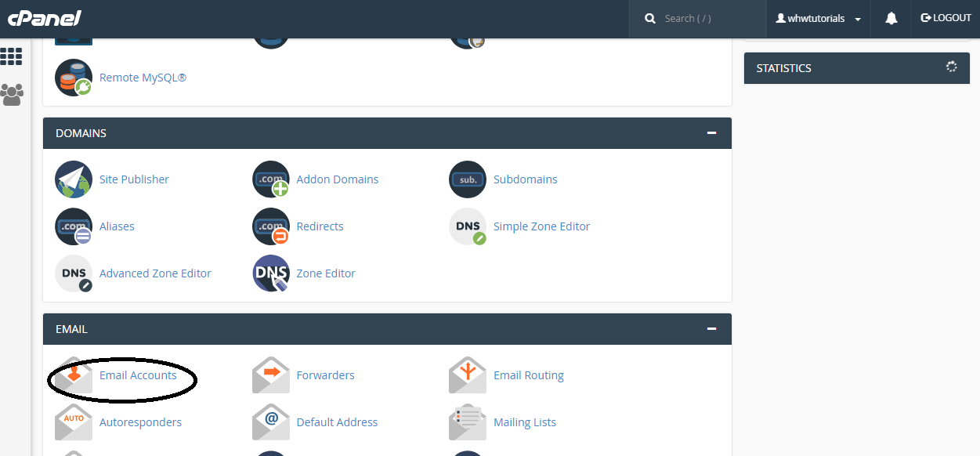The width and height of the screenshot is (980, 456).
Task: Collapse the EMAIL section
Action: click(712, 328)
